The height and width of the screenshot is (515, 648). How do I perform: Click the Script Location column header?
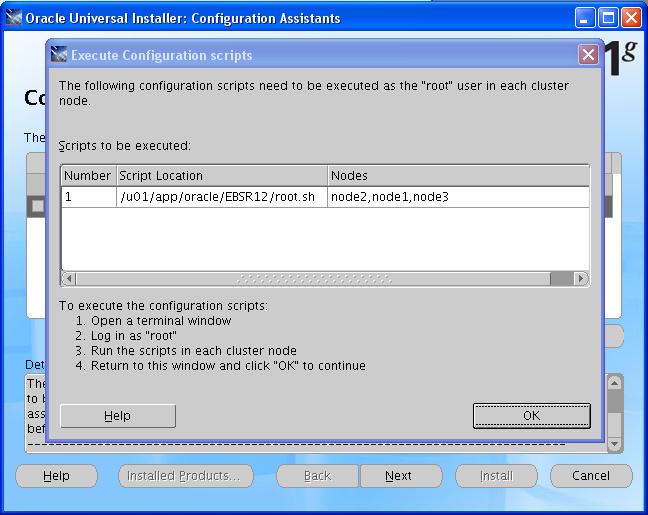coord(220,175)
